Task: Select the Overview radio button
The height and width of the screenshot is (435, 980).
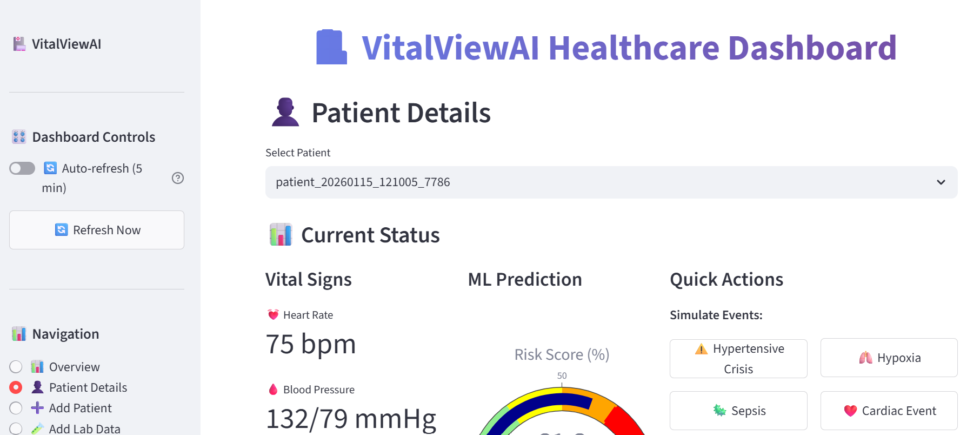Action: pos(16,367)
